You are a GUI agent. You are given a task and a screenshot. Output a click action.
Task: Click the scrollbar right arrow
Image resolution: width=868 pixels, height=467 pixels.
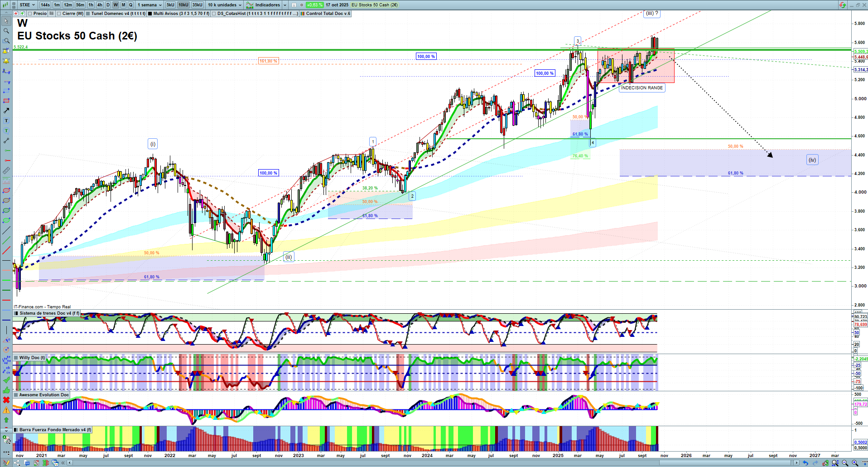click(x=797, y=463)
